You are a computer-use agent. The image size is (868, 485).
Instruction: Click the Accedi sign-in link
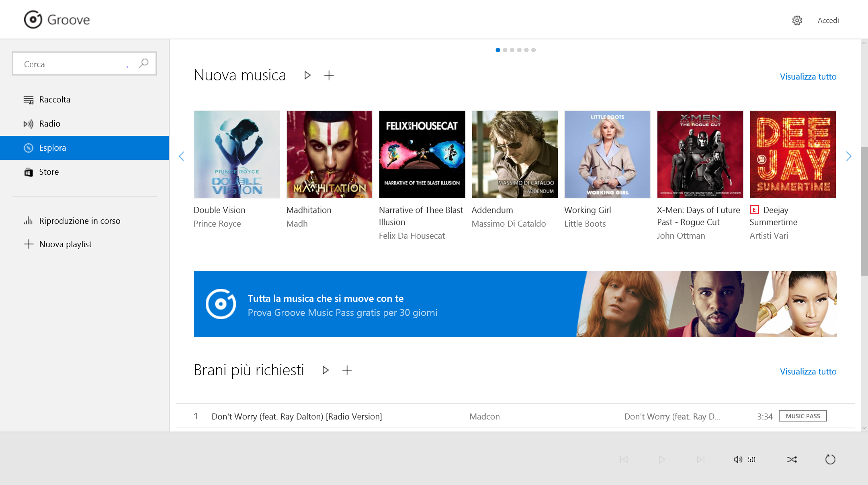pos(828,20)
